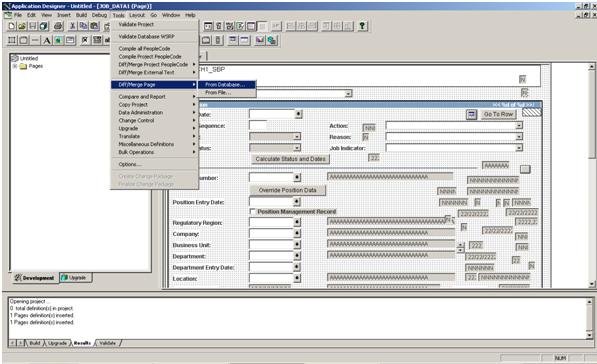Click the New definition toolbar icon

coord(12,26)
